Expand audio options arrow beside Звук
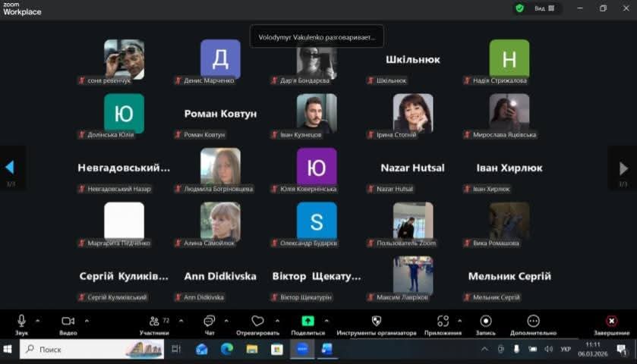 pos(38,320)
